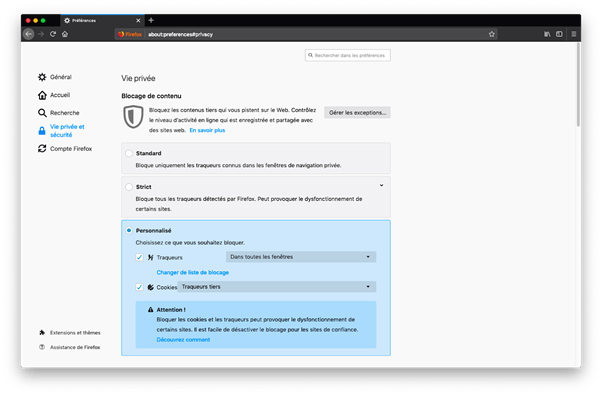This screenshot has width=602, height=395.
Task: Click the house icon beside Accueil
Action: click(42, 95)
